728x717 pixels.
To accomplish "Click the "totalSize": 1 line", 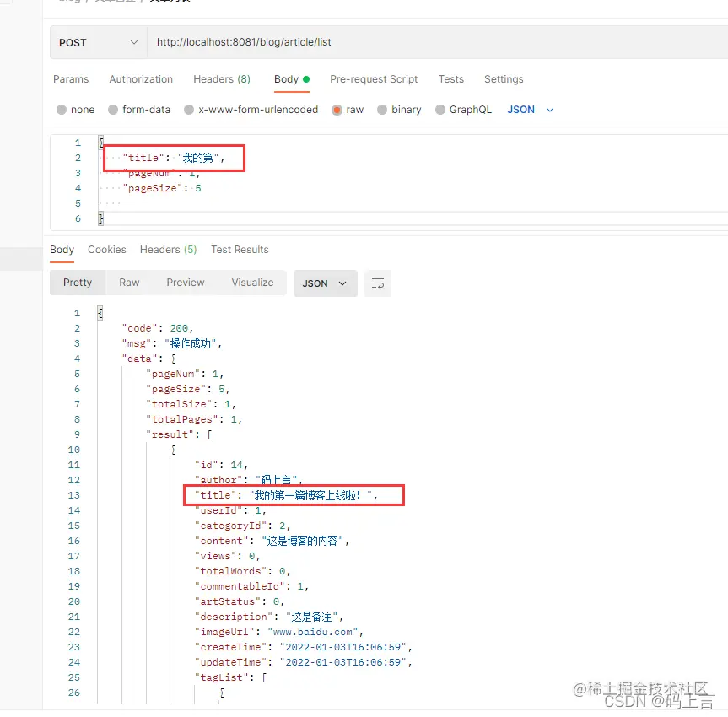I will click(191, 404).
